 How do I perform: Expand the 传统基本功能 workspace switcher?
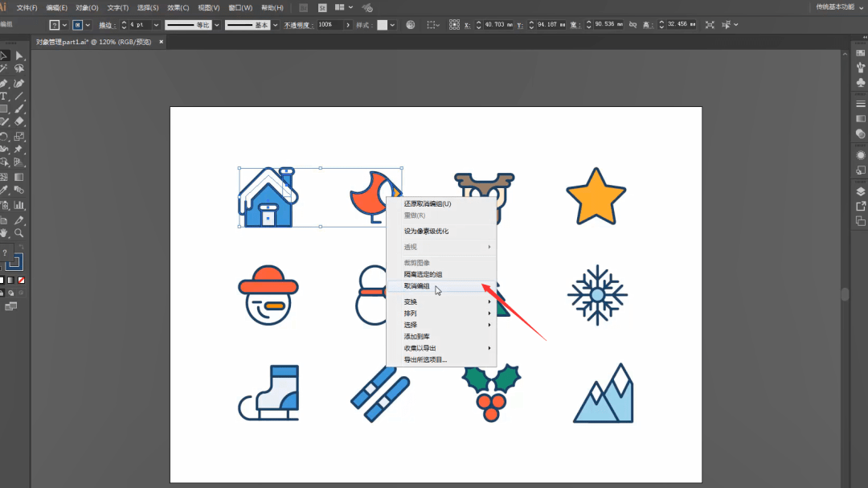point(834,7)
